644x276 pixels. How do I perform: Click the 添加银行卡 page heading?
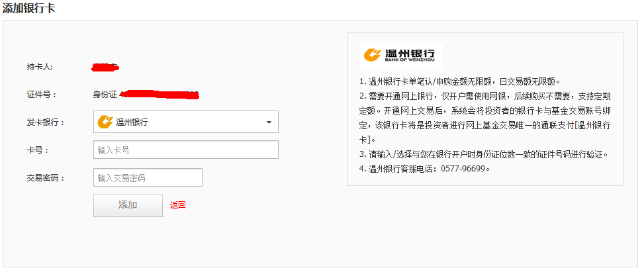point(28,8)
